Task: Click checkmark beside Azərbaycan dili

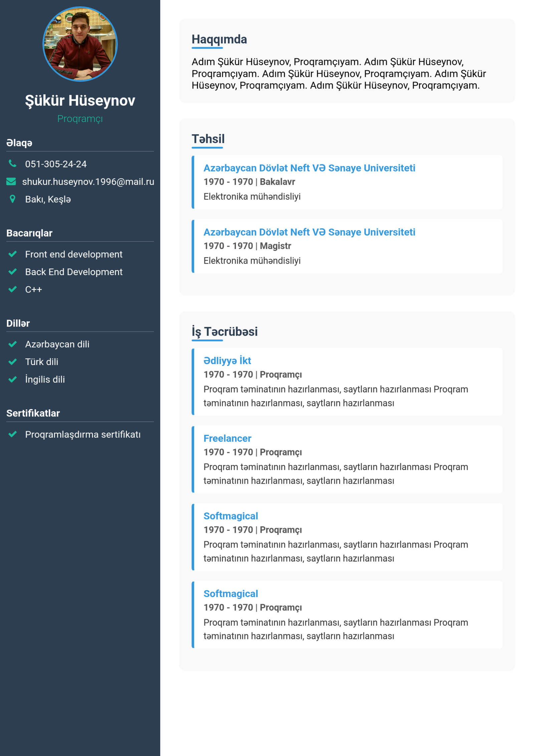Action: (12, 344)
